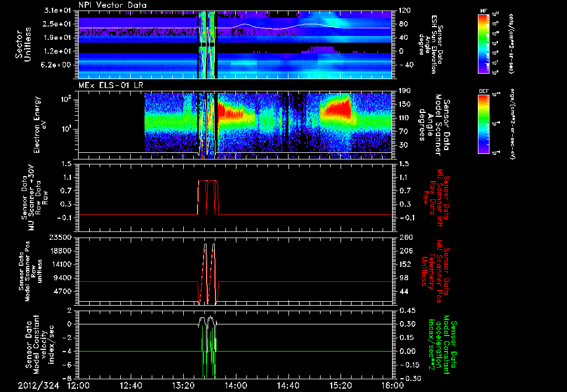Click the green "Model Constant acceleration" axis title

442,344
